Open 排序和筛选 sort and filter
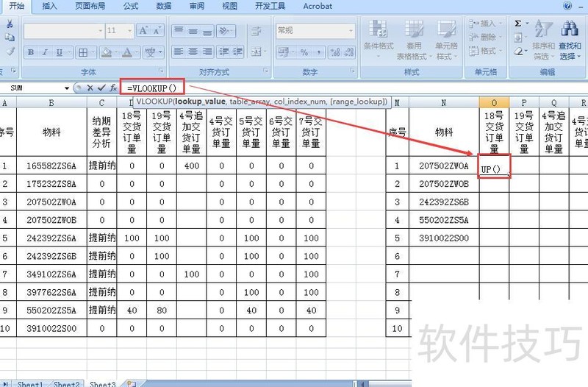Image resolution: width=588 pixels, height=387 pixels. point(543,40)
